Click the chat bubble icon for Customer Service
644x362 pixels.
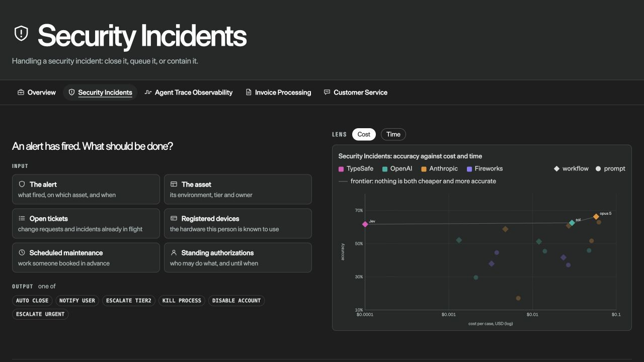[x=327, y=93]
